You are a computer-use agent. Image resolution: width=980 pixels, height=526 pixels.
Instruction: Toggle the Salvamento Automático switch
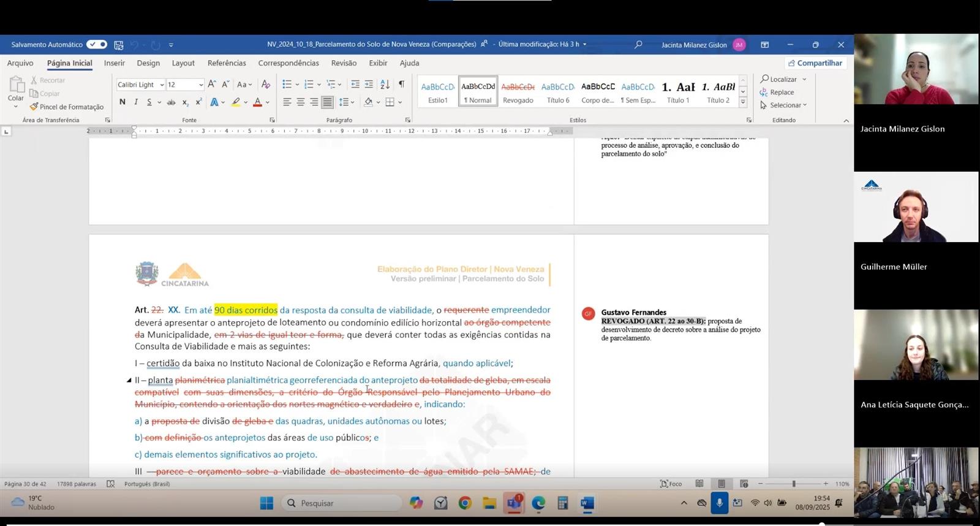[x=97, y=45]
